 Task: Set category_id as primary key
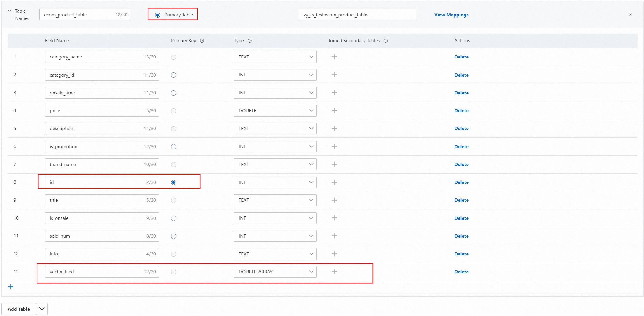tap(174, 75)
